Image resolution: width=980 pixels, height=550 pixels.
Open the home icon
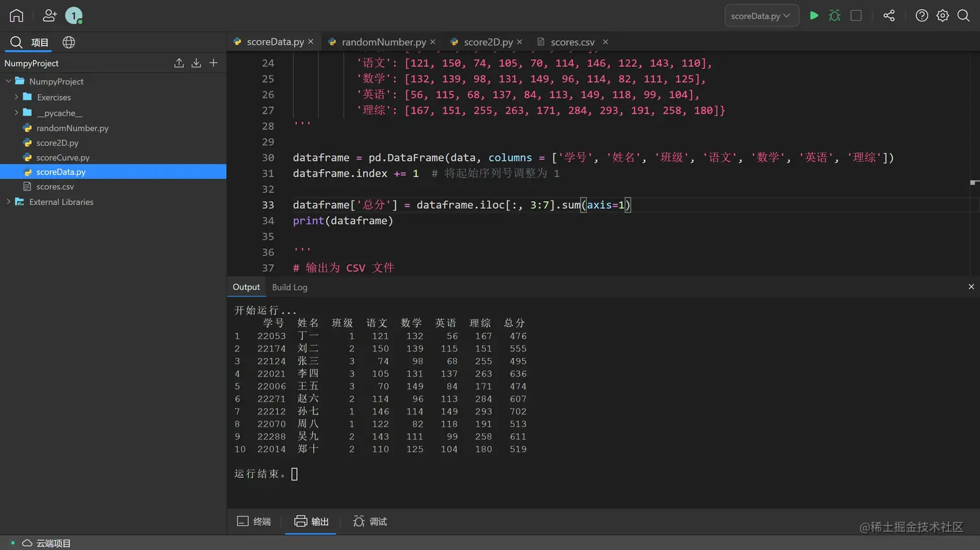(x=16, y=16)
